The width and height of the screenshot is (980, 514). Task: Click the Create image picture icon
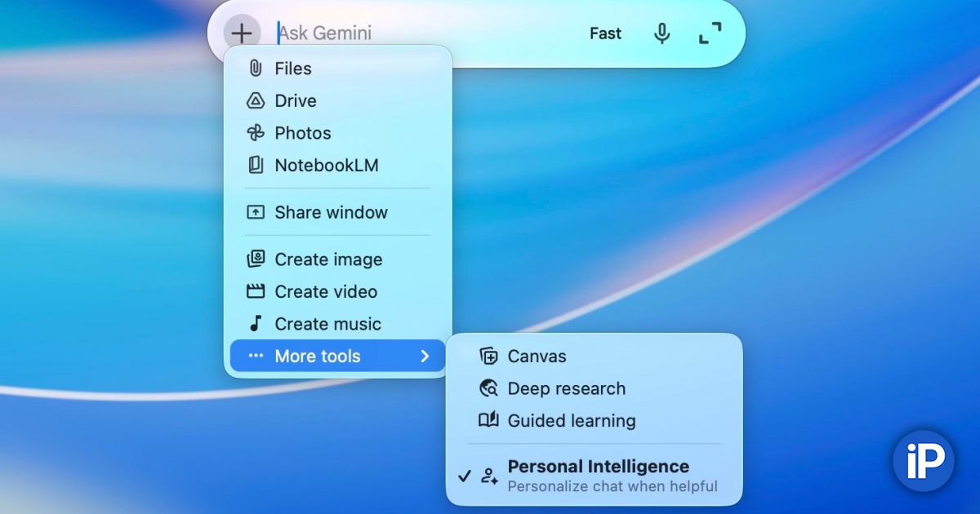click(x=256, y=259)
